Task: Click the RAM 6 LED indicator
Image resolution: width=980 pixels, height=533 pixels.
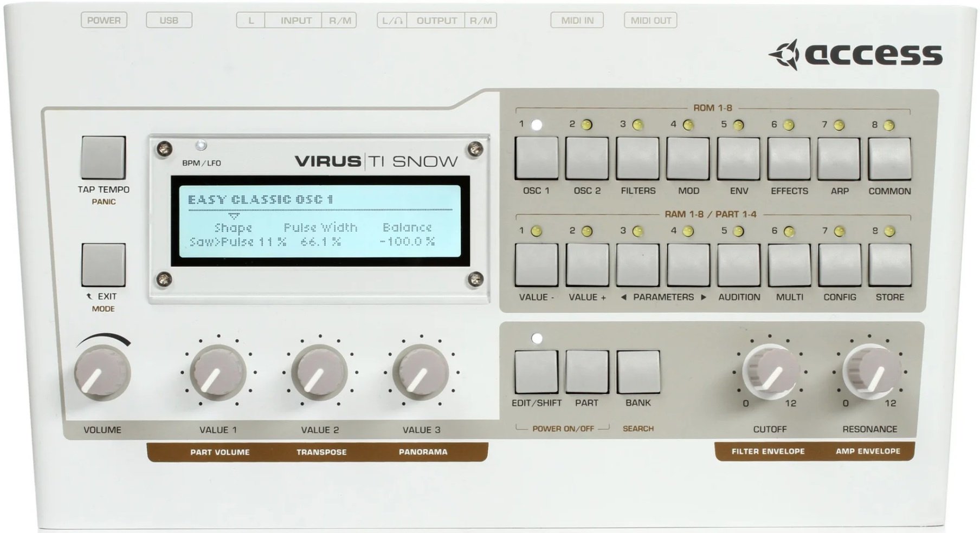Action: 789,231
